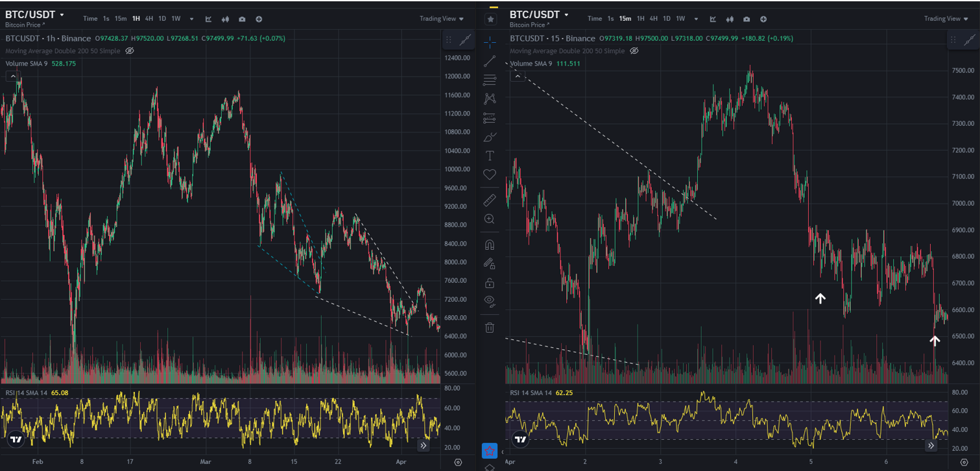The height and width of the screenshot is (471, 980).
Task: Select the zoom-in magnifier tool
Action: [490, 219]
